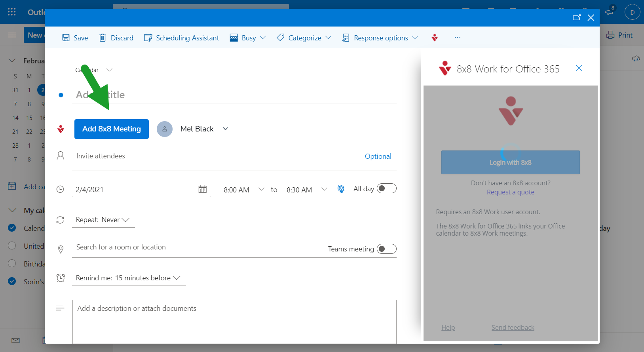Click the Save icon in toolbar
644x352 pixels.
(x=66, y=38)
